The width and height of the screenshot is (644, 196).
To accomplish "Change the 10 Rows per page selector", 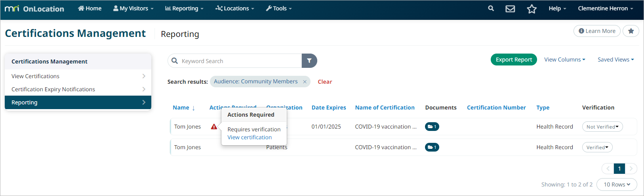I will (x=617, y=184).
